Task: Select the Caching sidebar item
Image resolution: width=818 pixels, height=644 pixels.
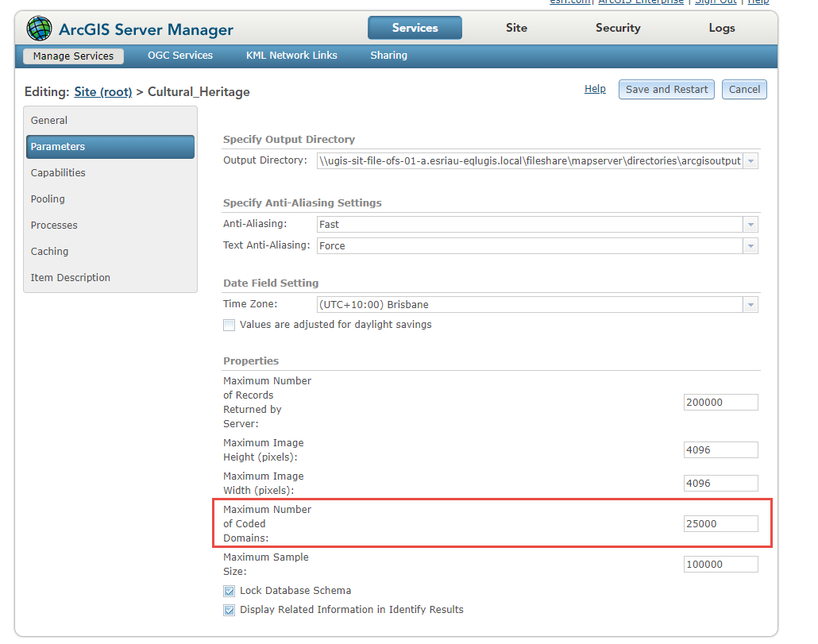Action: pyautogui.click(x=49, y=252)
